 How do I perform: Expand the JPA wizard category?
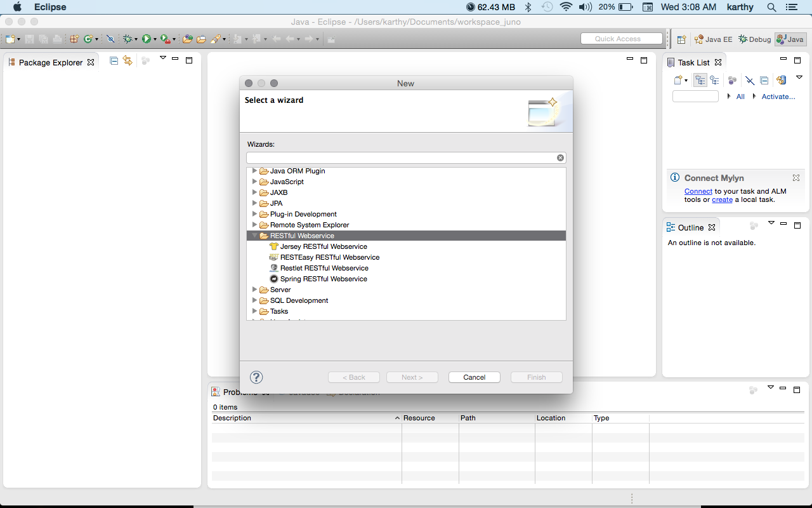click(x=254, y=203)
